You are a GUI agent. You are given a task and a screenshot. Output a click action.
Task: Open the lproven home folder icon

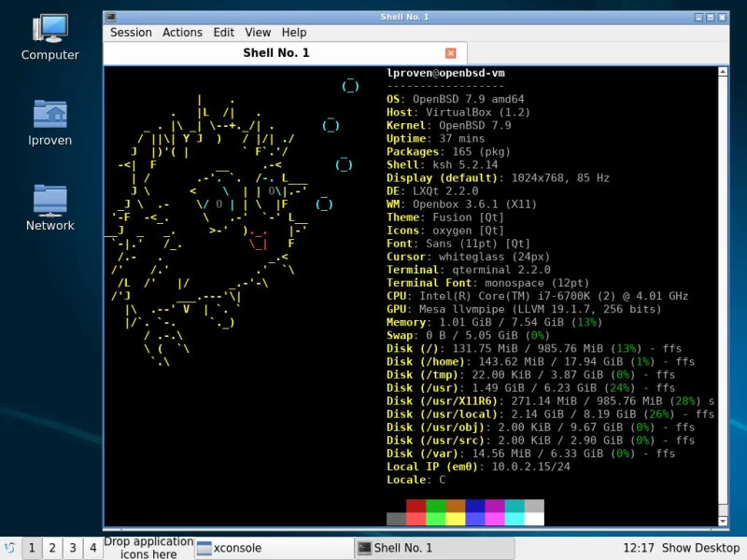[50, 122]
